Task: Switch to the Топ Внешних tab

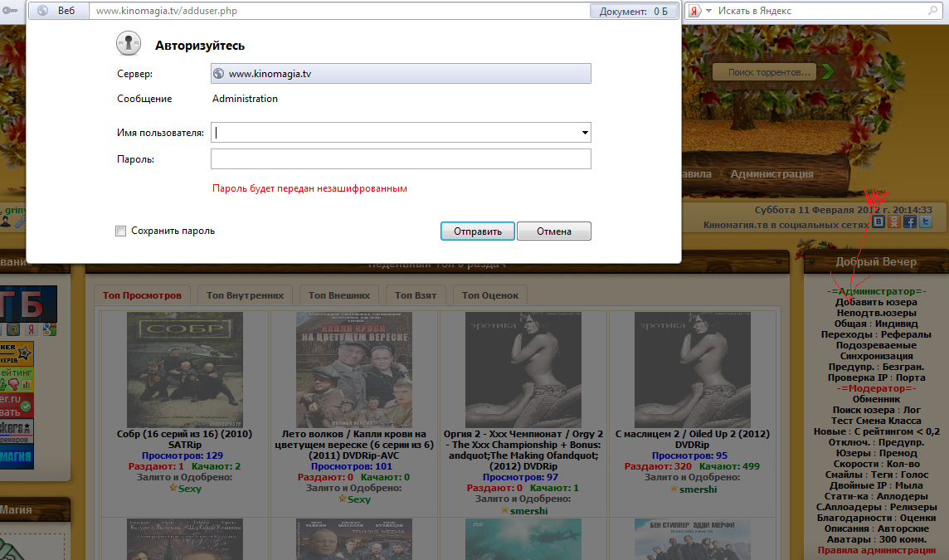Action: pos(339,295)
